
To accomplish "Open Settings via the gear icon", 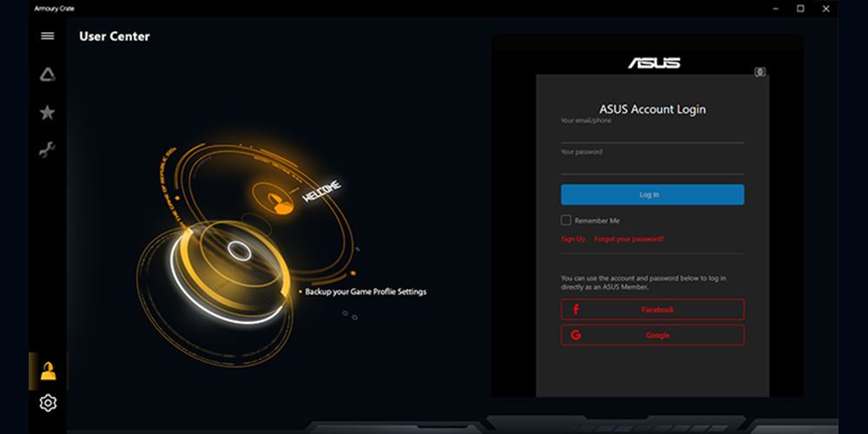I will [x=48, y=403].
